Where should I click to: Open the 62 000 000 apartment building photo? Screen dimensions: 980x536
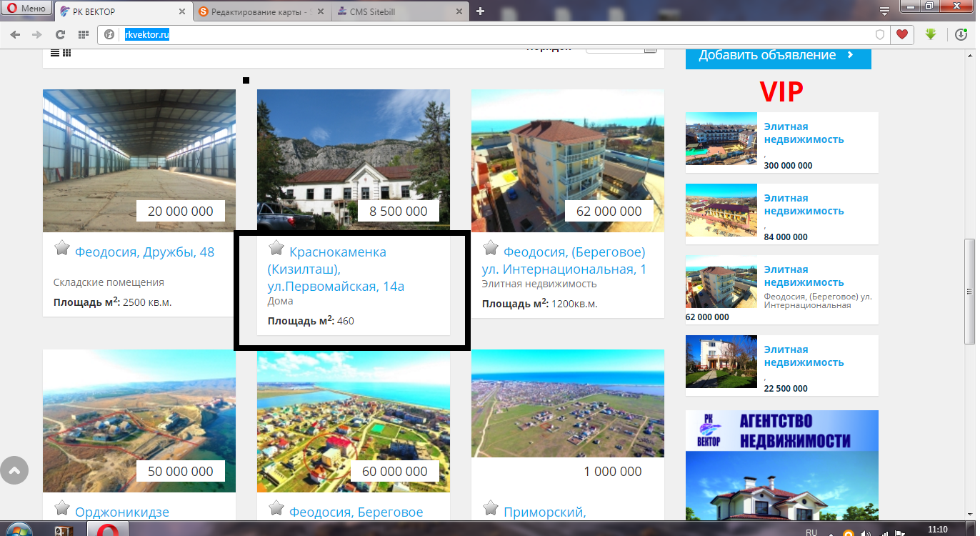[x=568, y=161]
